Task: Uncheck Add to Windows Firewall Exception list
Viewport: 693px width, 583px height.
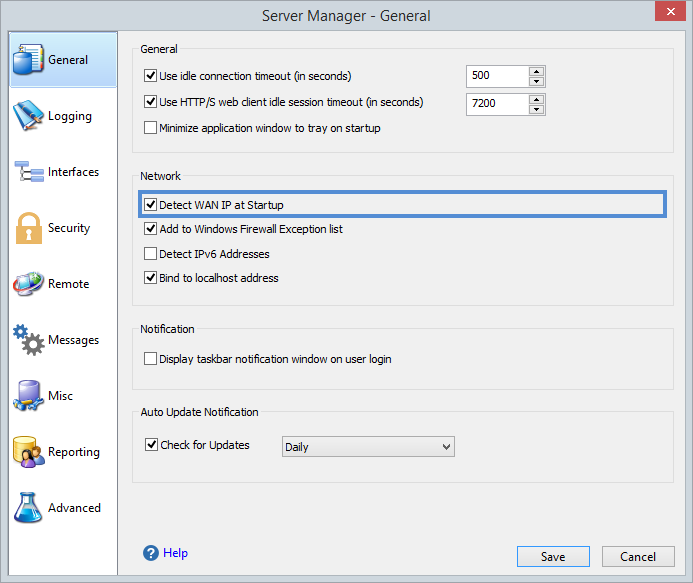Action: coord(150,229)
